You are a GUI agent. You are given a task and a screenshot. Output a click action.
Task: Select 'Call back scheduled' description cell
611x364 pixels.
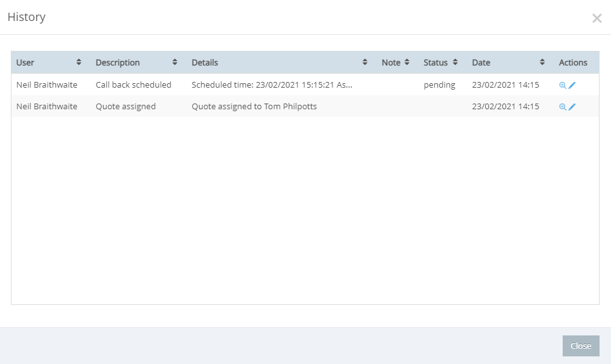134,85
